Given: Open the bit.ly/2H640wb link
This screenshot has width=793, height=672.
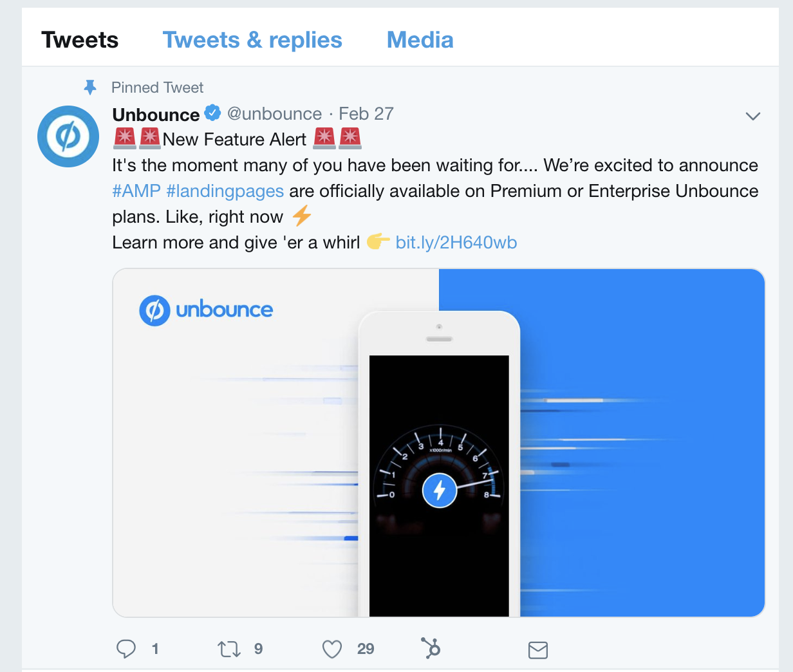Looking at the screenshot, I should (x=456, y=243).
